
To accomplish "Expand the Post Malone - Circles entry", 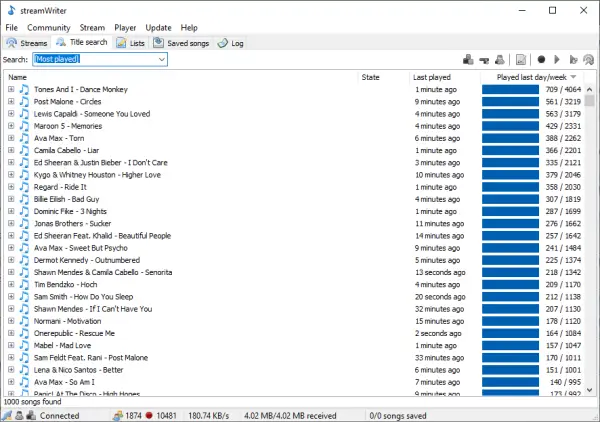I will tap(11, 101).
